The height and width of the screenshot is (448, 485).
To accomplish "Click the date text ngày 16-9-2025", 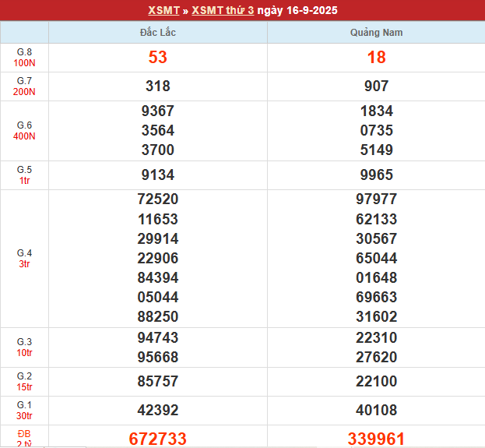I will tap(297, 11).
